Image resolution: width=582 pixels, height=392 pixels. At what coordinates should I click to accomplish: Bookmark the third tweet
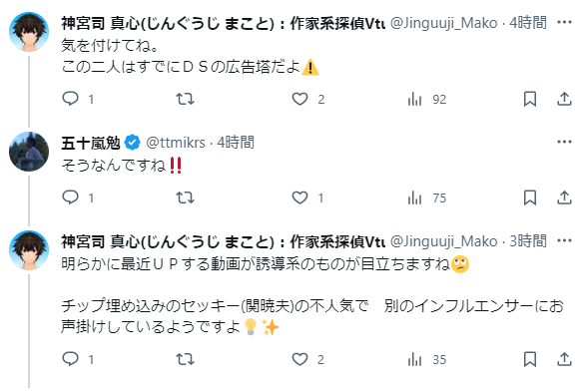point(530,359)
